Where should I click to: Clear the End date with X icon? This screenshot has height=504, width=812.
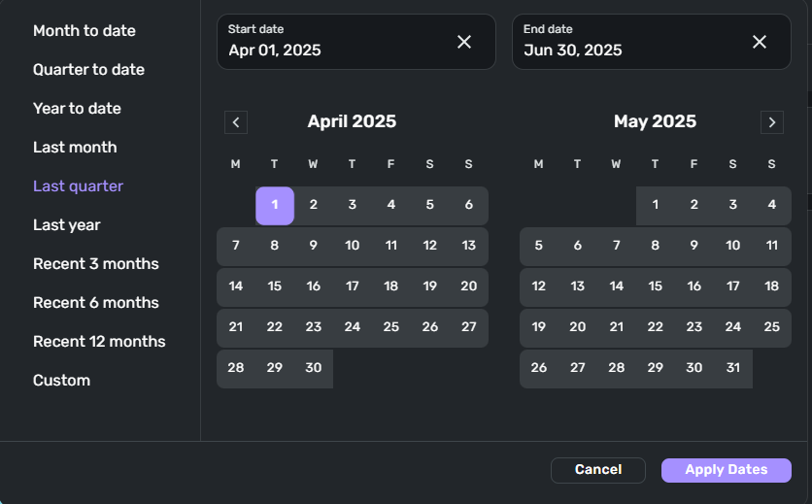click(760, 42)
